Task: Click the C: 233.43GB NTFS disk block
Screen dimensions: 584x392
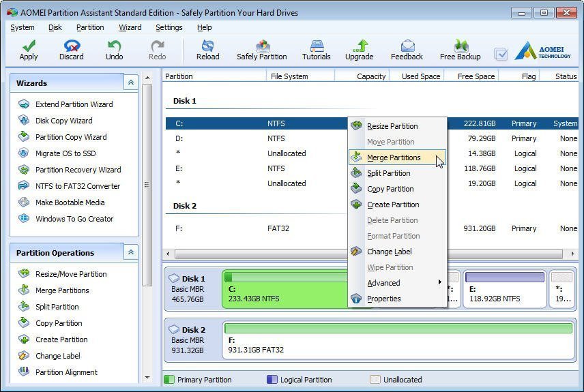Action: [x=285, y=289]
